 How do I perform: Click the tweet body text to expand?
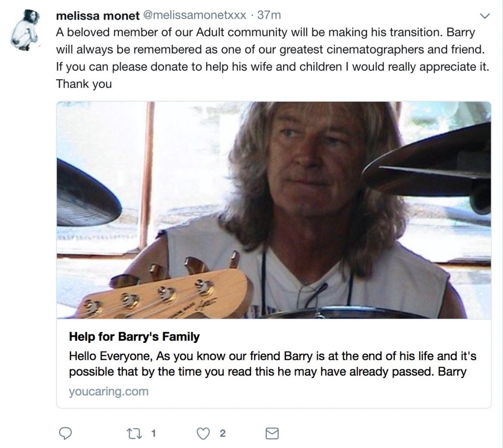(272, 58)
